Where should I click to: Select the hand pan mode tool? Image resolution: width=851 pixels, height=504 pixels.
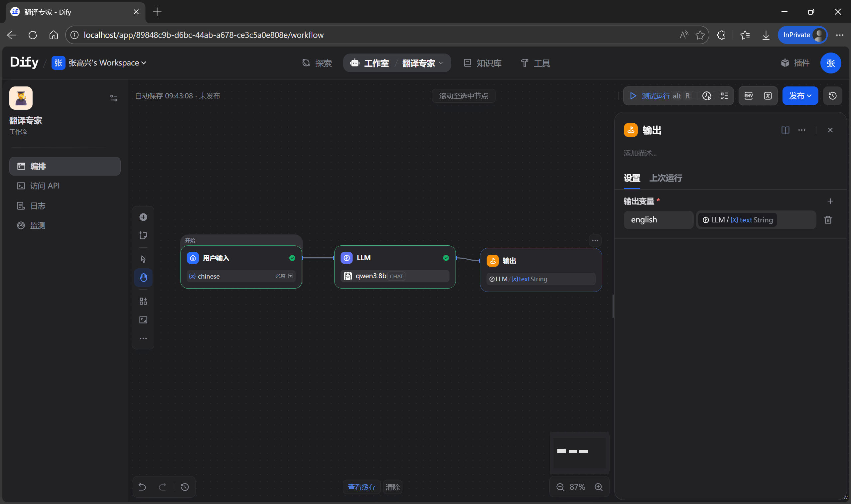pos(143,278)
